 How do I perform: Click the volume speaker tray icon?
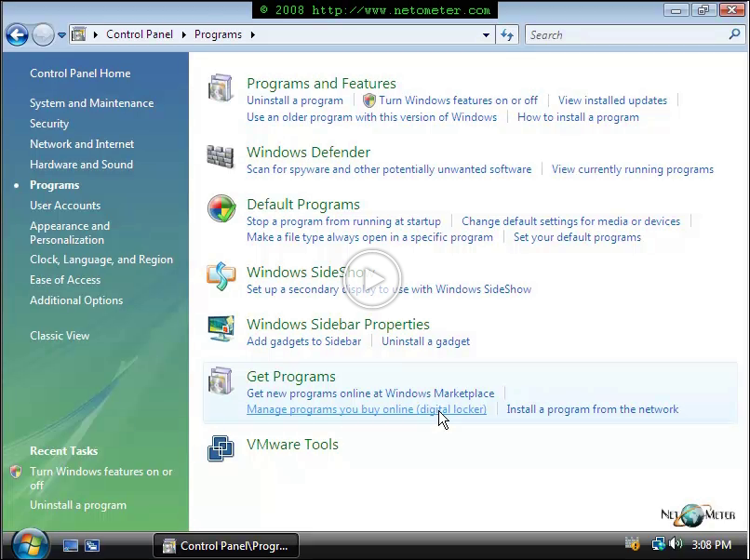(676, 544)
